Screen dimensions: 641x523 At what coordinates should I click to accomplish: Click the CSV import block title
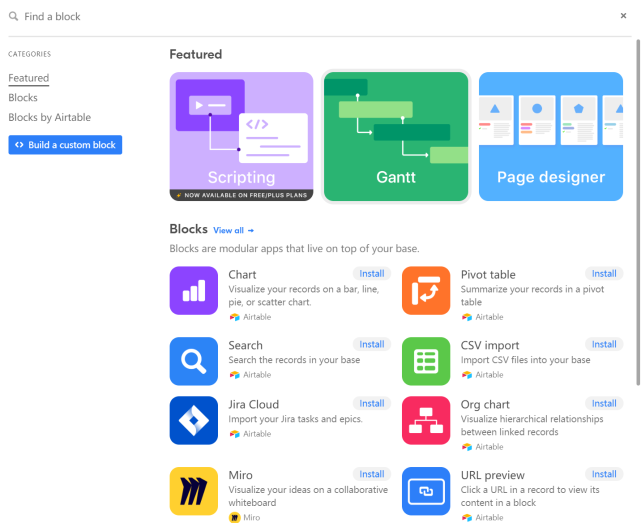pyautogui.click(x=490, y=346)
